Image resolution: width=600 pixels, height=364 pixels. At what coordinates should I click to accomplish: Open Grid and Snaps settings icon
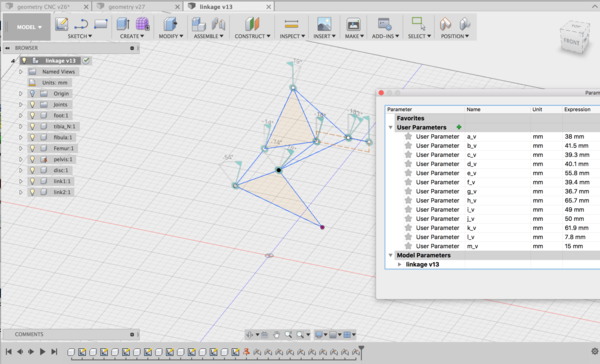pyautogui.click(x=333, y=335)
